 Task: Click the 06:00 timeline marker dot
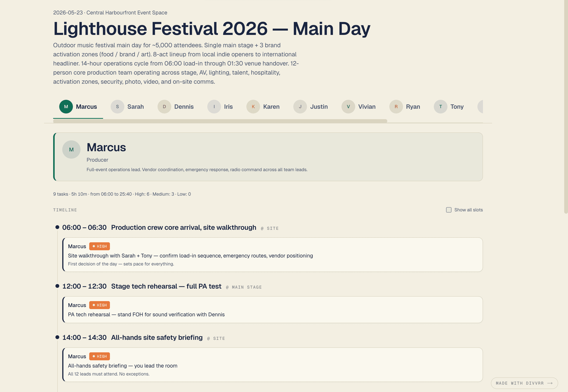57,227
